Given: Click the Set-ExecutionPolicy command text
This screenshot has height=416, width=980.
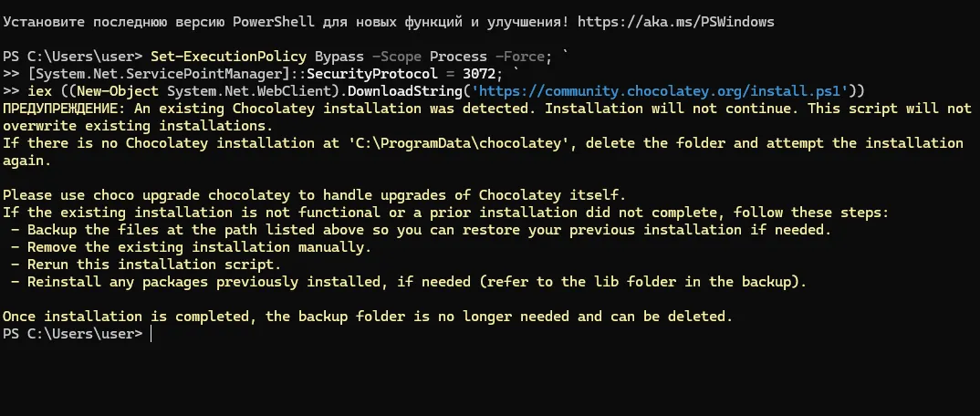Looking at the screenshot, I should [x=216, y=56].
